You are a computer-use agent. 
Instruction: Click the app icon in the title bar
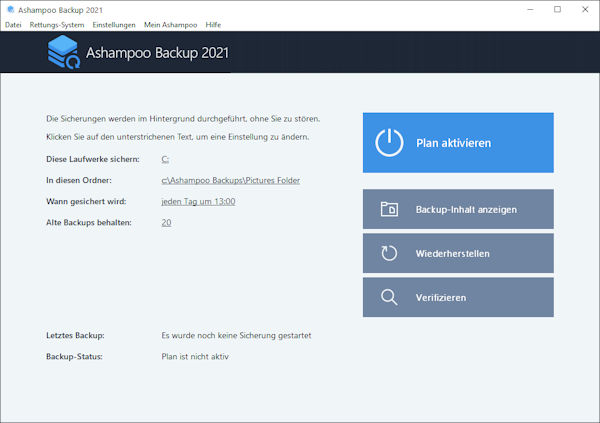click(11, 9)
